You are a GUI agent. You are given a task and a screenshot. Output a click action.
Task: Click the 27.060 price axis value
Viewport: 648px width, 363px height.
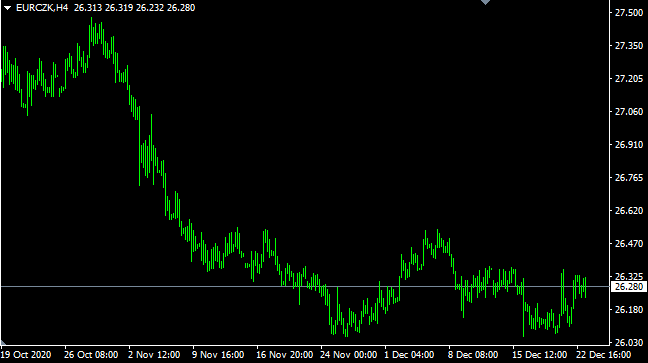pyautogui.click(x=629, y=112)
